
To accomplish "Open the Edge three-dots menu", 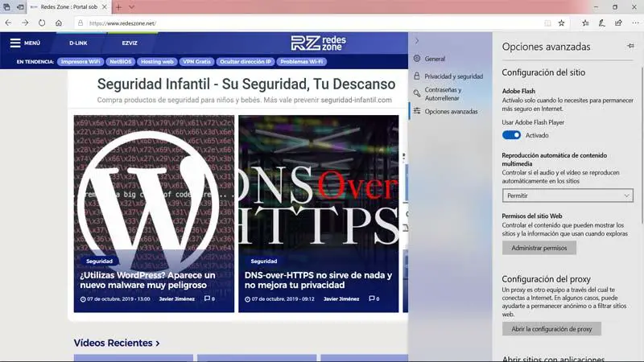I will 635,23.
